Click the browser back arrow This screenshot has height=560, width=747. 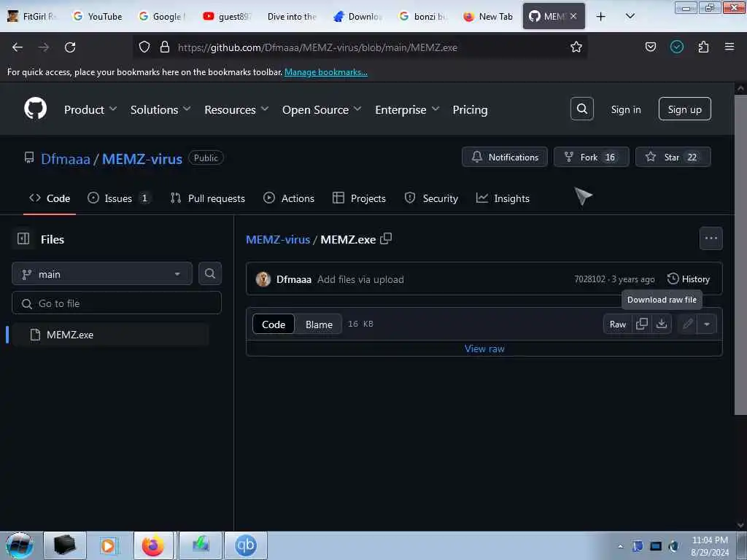click(x=18, y=47)
